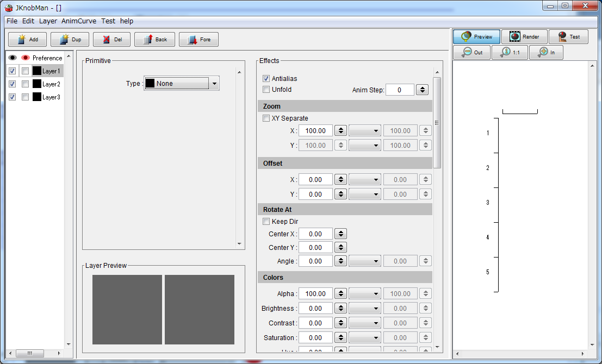Viewport: 602px width, 364px height.
Task: Click the black eye icon in layer header
Action: tap(13, 58)
